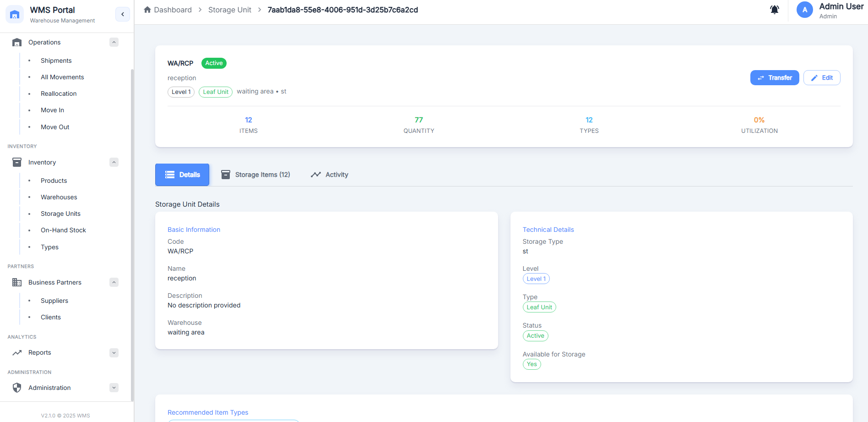Click the Reports trend line icon
The height and width of the screenshot is (422, 868).
(17, 353)
